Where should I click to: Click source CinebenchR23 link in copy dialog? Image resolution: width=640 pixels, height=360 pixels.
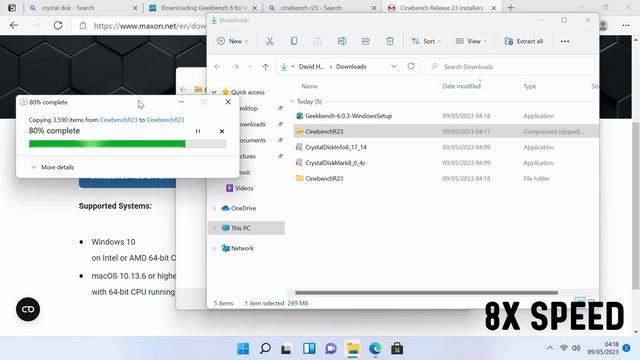tap(118, 120)
